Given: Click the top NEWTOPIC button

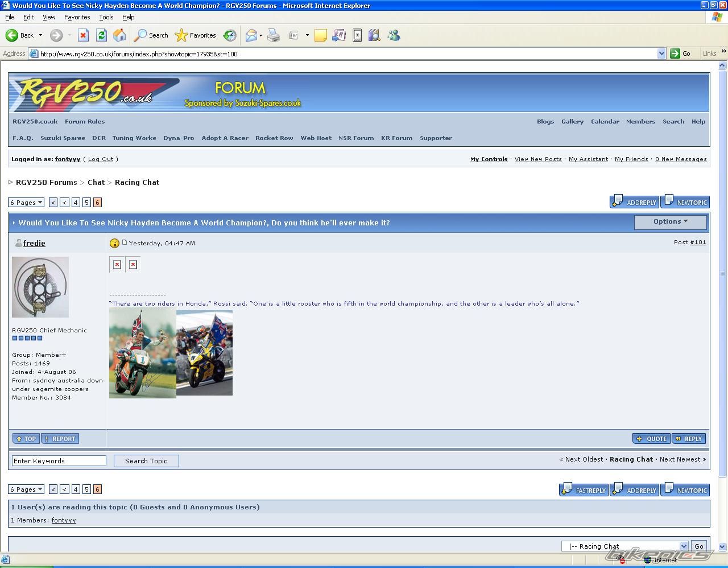Looking at the screenshot, I should click(685, 201).
